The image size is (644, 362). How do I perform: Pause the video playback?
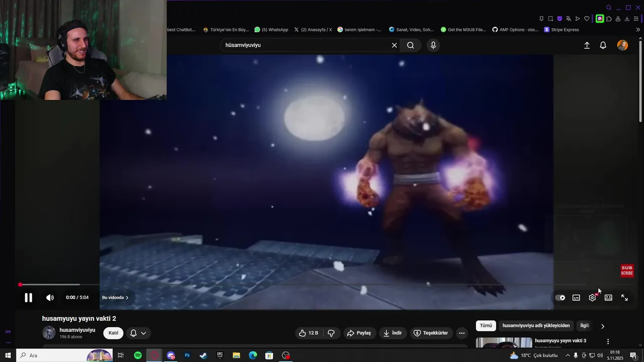[29, 298]
